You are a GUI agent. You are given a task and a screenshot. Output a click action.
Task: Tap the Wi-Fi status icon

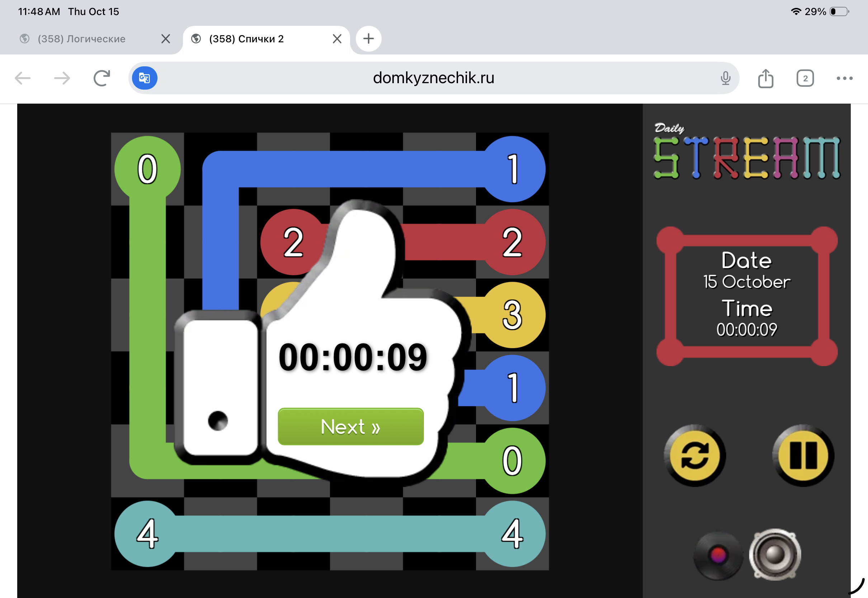(796, 11)
